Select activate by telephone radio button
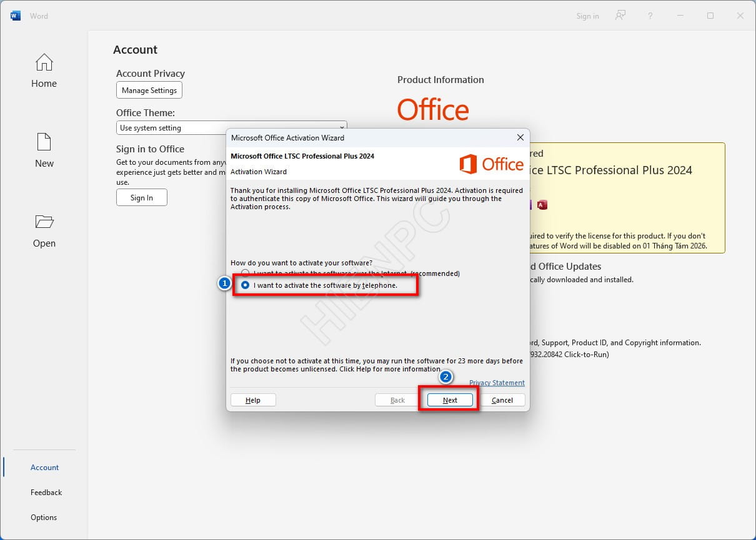 pyautogui.click(x=246, y=285)
